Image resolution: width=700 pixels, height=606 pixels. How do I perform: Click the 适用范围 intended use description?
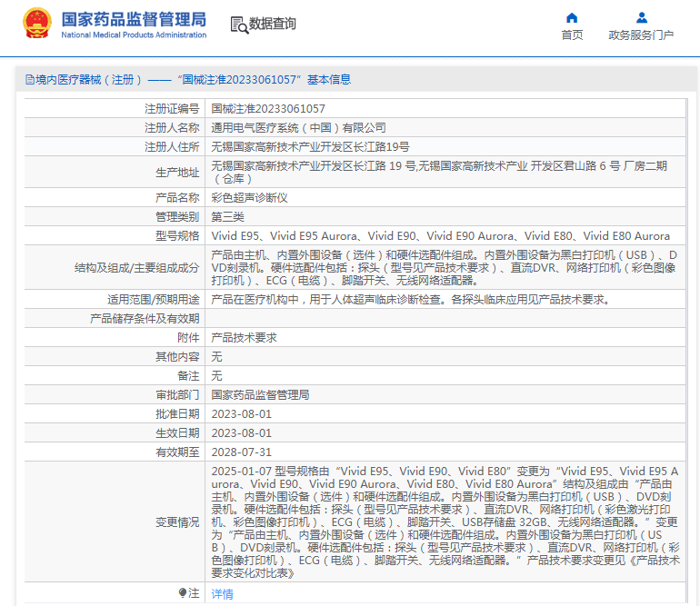coord(411,300)
